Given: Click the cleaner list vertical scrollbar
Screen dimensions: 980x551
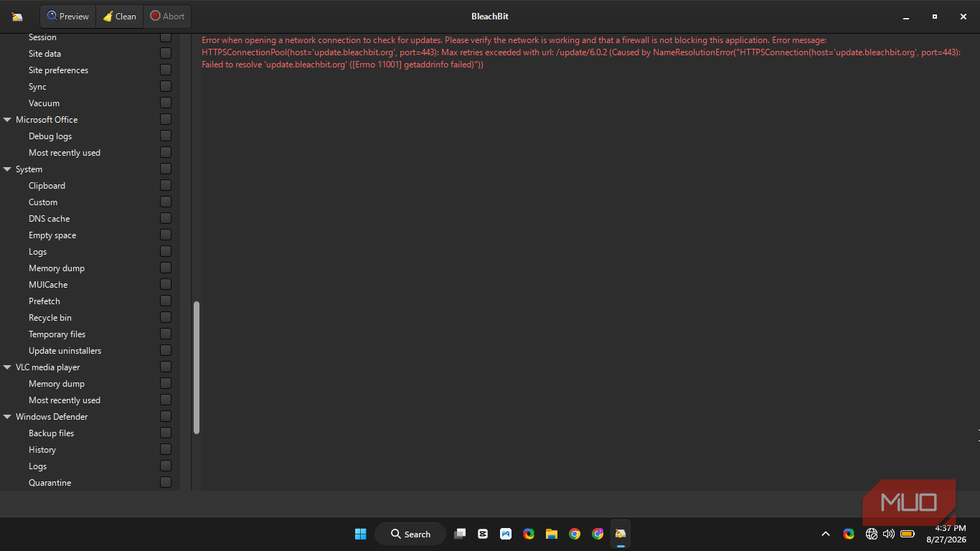Looking at the screenshot, I should pyautogui.click(x=197, y=367).
